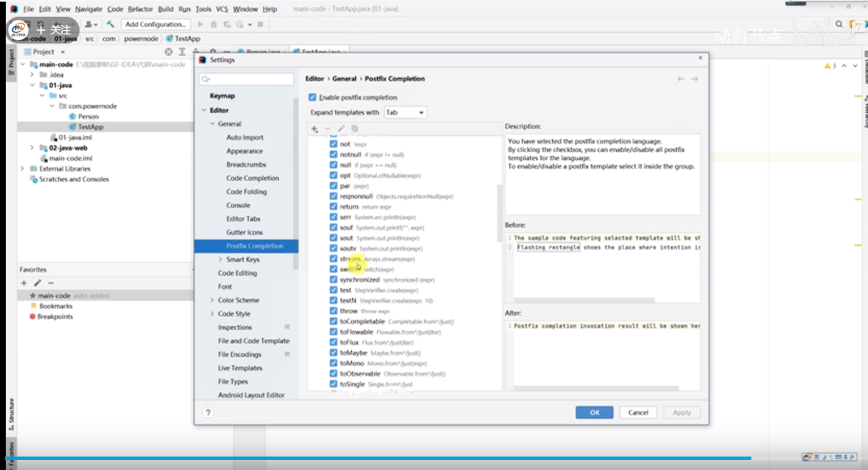The height and width of the screenshot is (470, 868).
Task: Click the Inspections project-level marker icon
Action: coord(287,328)
